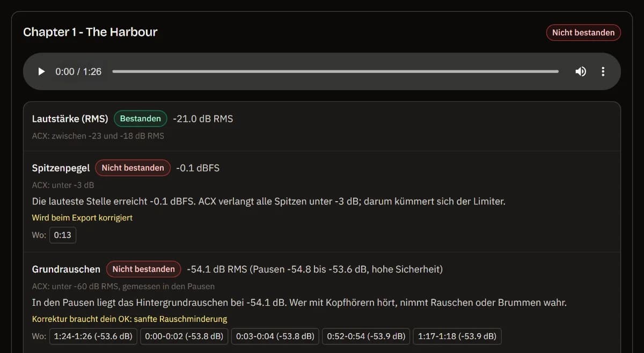
Task: Mute the audio player volume
Action: 581,71
